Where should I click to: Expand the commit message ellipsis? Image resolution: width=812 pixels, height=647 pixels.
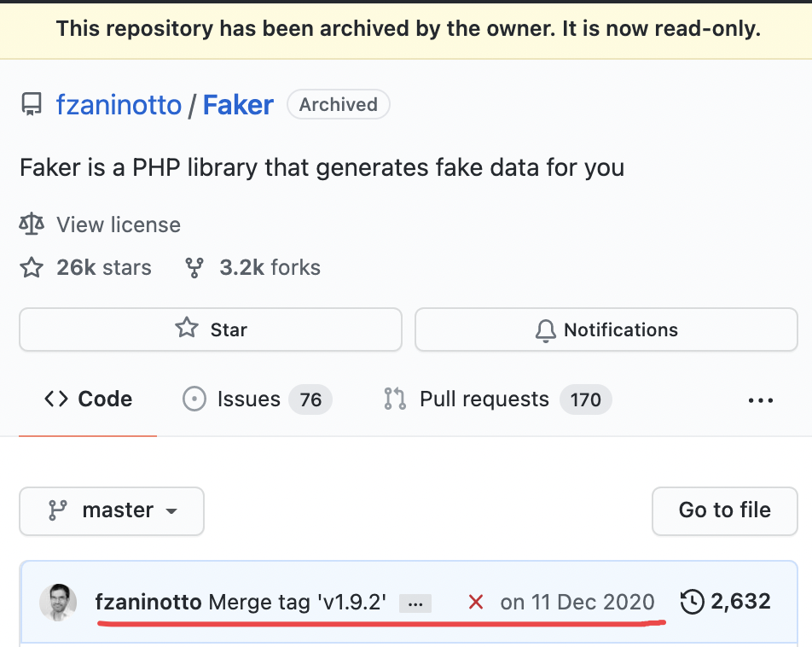[415, 603]
